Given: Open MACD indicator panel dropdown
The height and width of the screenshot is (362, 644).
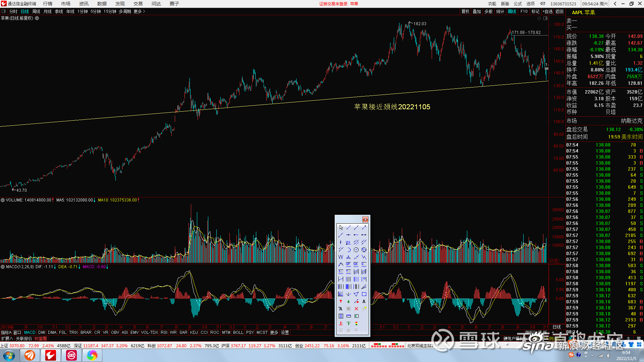Looking at the screenshot, I should click(3, 267).
